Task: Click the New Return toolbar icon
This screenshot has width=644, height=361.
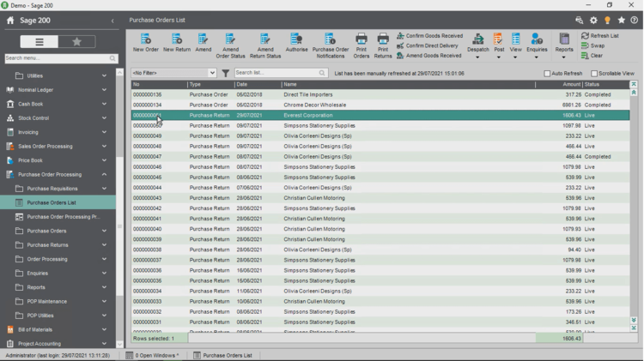Action: [x=177, y=43]
